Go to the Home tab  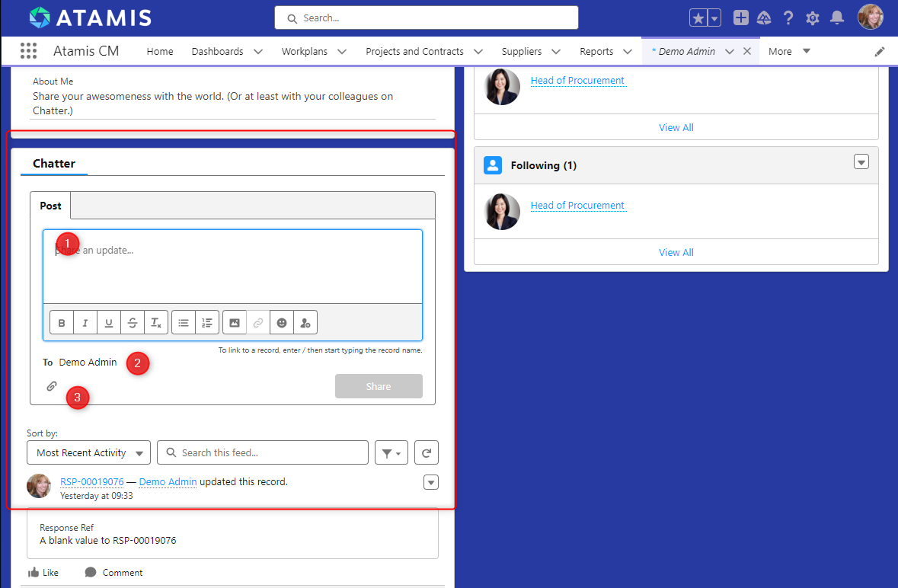(160, 52)
